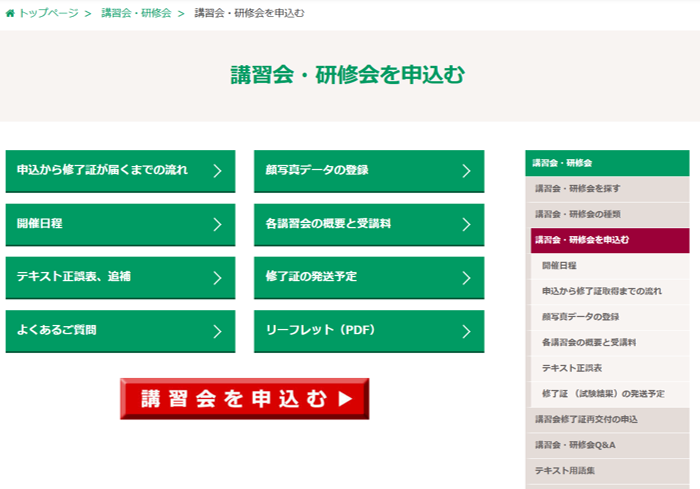700x489 pixels.
Task: Select 講習会・研修会の種類 in sidebar
Action: coord(577,214)
